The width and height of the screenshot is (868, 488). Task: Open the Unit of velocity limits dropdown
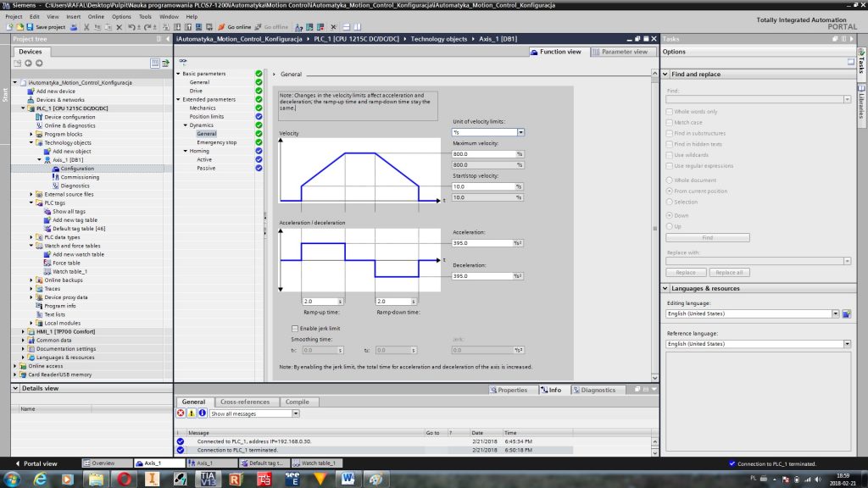pos(520,132)
